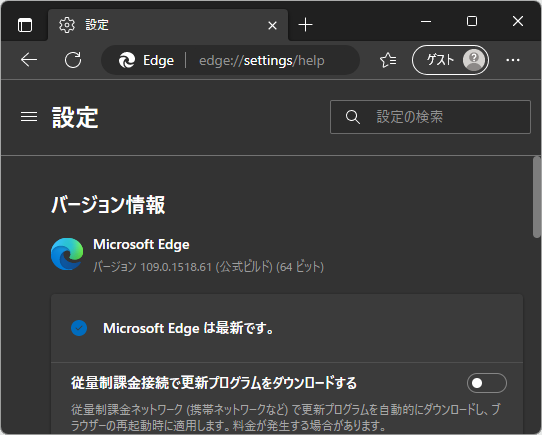Minimize the Edge window

click(x=426, y=21)
